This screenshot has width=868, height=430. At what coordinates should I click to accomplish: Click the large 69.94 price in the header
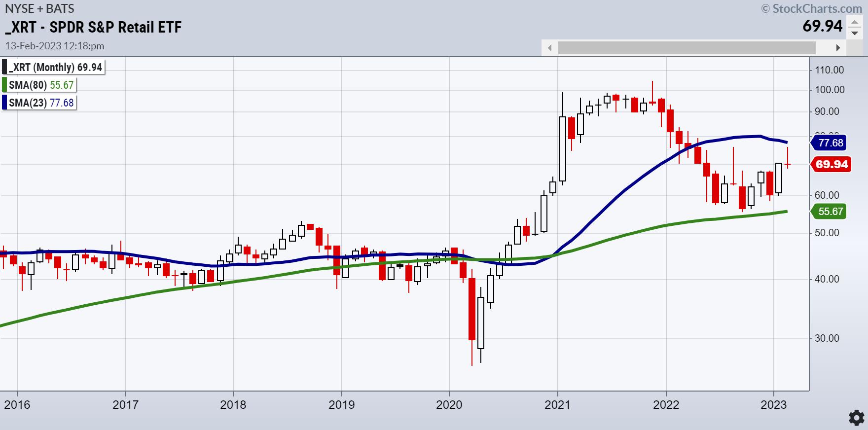(x=823, y=26)
